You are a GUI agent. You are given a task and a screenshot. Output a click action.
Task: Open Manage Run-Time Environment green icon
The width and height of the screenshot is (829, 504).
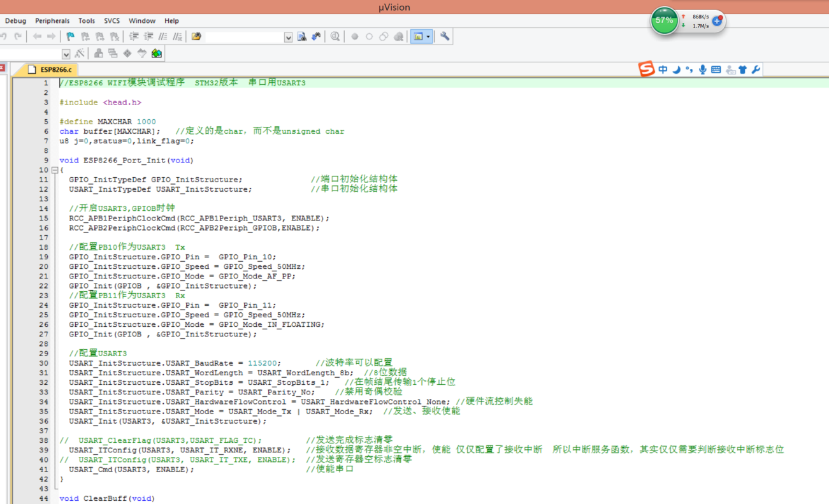pyautogui.click(x=157, y=54)
